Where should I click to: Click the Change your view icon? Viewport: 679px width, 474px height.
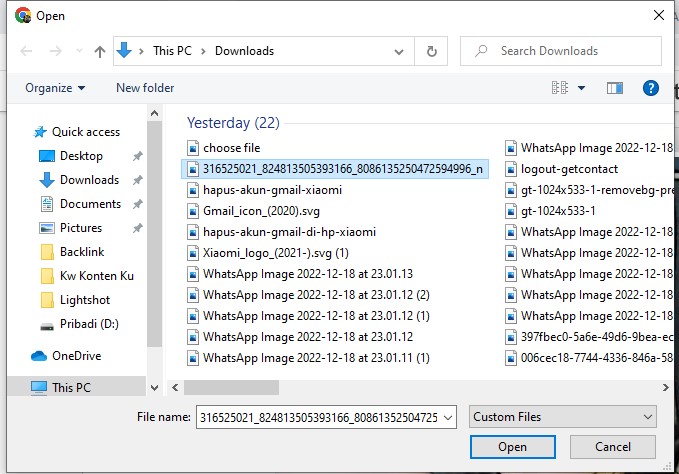pyautogui.click(x=560, y=88)
